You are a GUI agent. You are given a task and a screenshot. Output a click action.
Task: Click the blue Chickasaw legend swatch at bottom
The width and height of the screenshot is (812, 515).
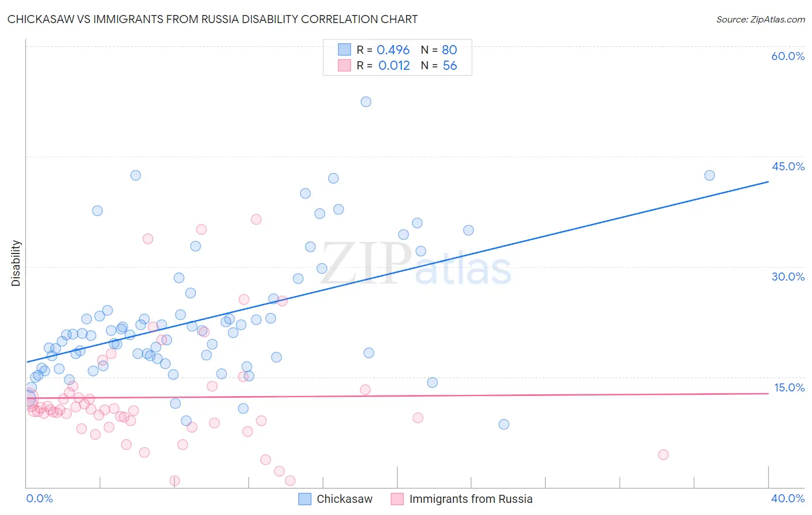(305, 499)
